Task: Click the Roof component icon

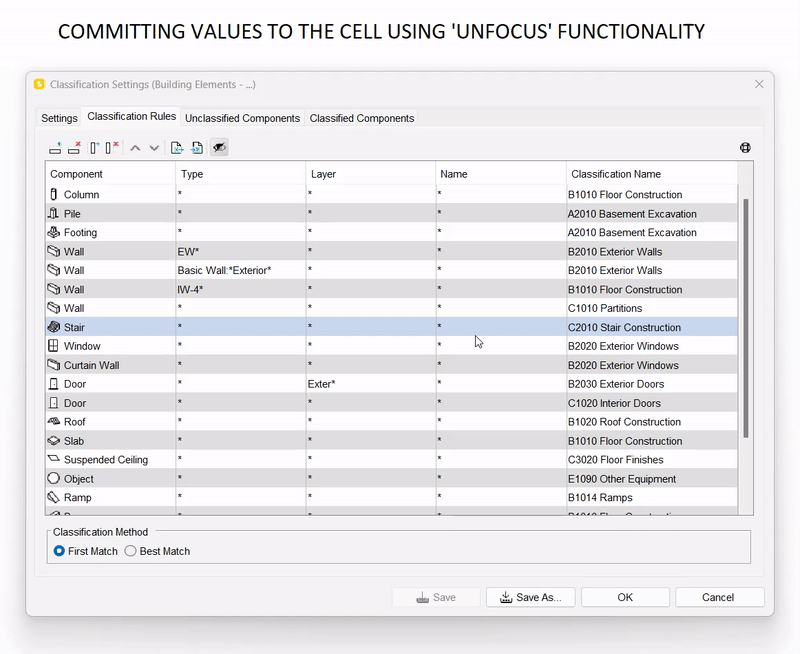Action: pos(54,421)
